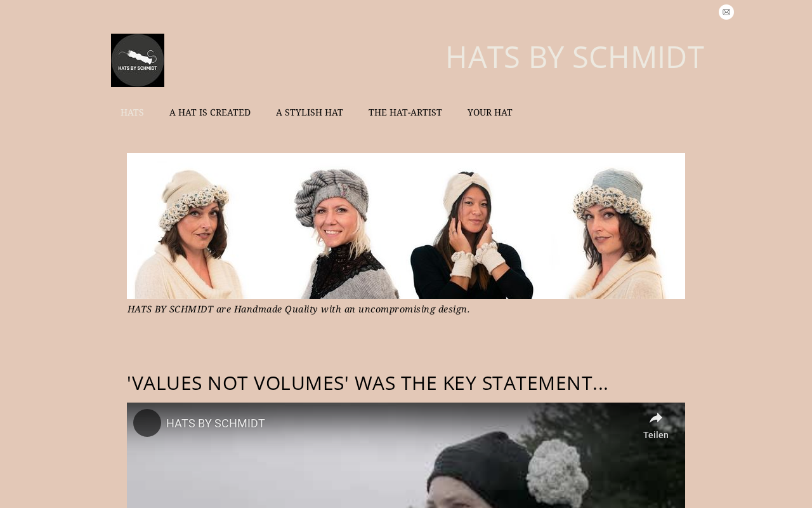This screenshot has width=812, height=508.
Task: Open A HAT IS CREATED page
Action: tap(210, 112)
